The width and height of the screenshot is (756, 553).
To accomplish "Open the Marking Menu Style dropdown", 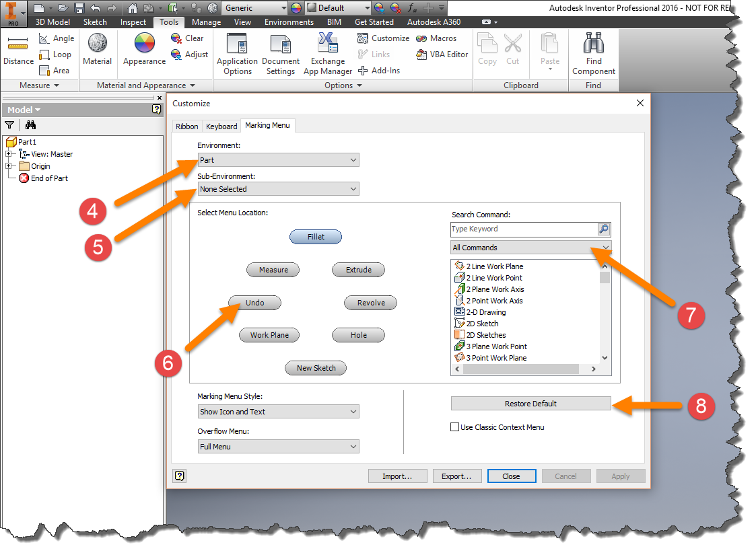I will pyautogui.click(x=279, y=411).
